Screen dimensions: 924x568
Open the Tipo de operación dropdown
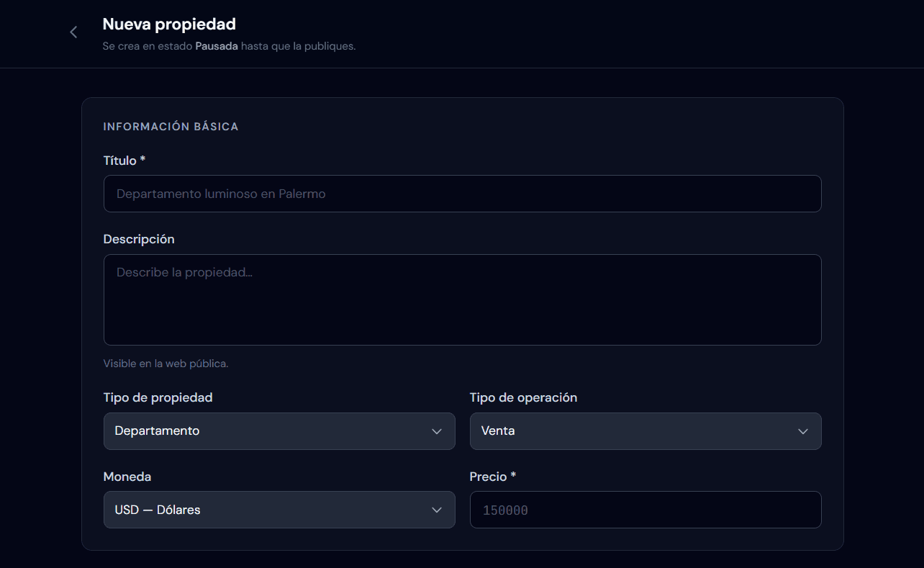(x=646, y=431)
